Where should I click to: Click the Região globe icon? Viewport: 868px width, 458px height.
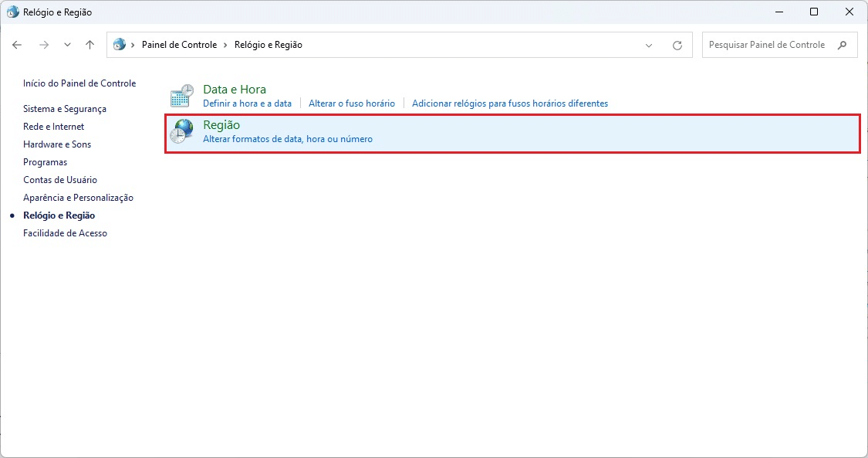181,132
